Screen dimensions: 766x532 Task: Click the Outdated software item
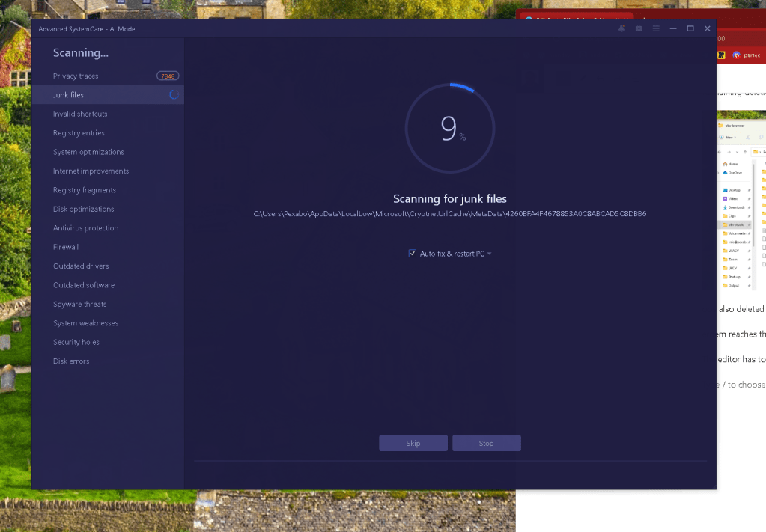point(108,285)
